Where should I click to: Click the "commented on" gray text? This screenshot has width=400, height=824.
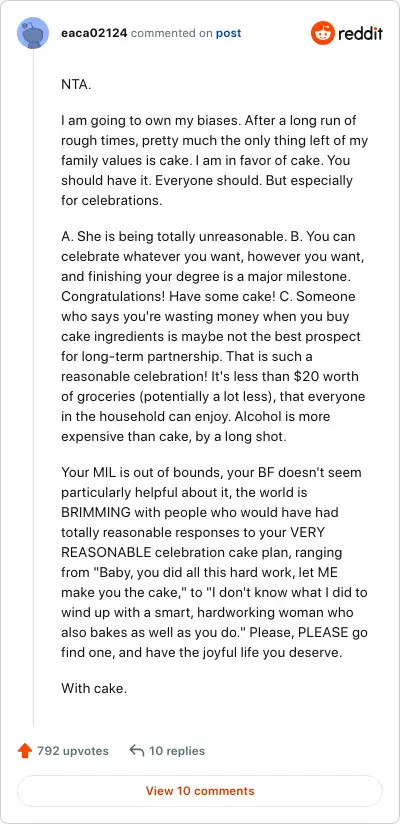pos(171,33)
